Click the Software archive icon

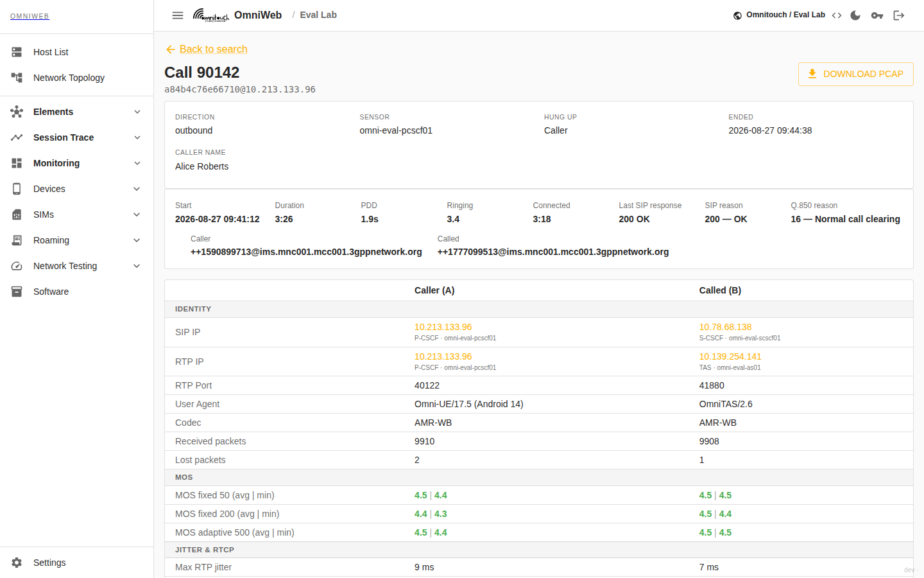[17, 292]
